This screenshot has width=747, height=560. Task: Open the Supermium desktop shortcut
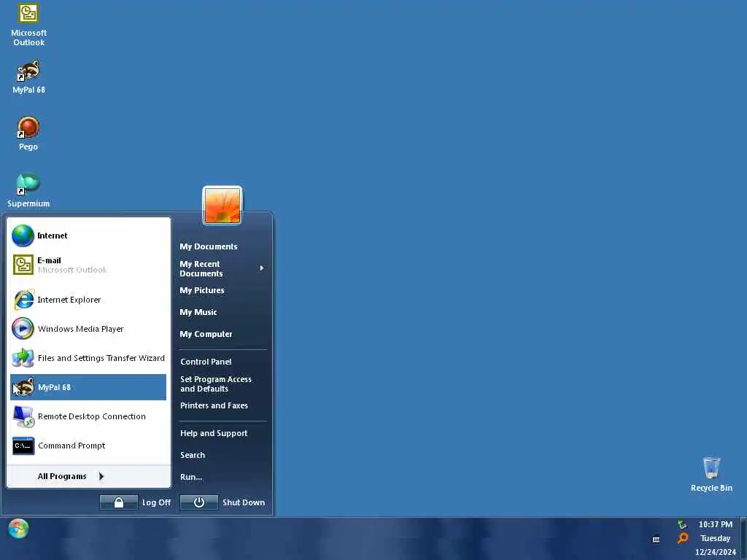(28, 190)
